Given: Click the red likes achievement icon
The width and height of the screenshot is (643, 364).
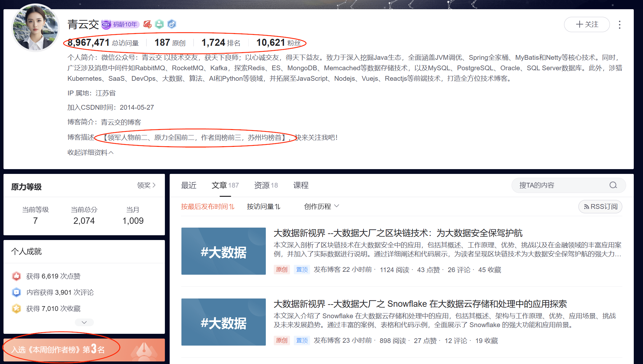Looking at the screenshot, I should [x=17, y=276].
